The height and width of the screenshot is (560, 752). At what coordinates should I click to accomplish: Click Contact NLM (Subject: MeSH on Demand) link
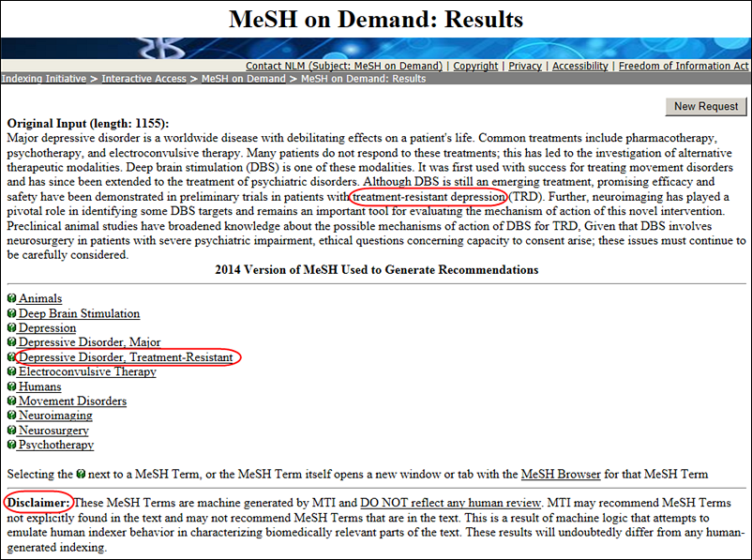tap(344, 66)
